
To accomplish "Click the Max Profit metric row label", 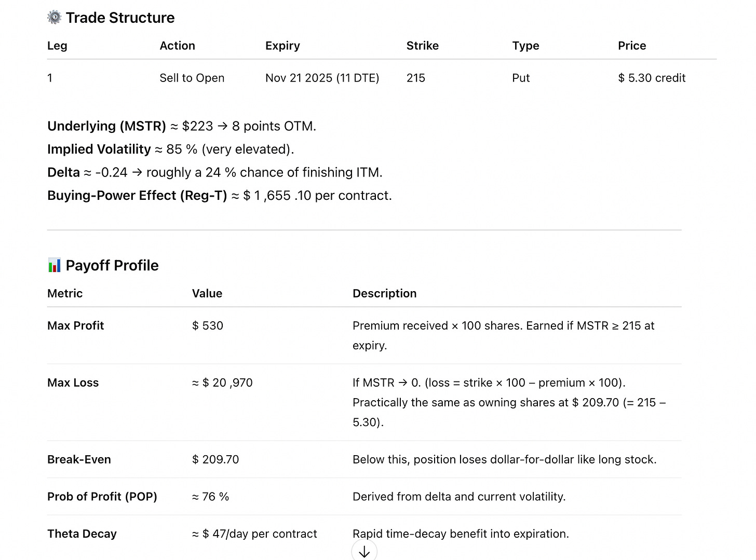I will click(76, 325).
